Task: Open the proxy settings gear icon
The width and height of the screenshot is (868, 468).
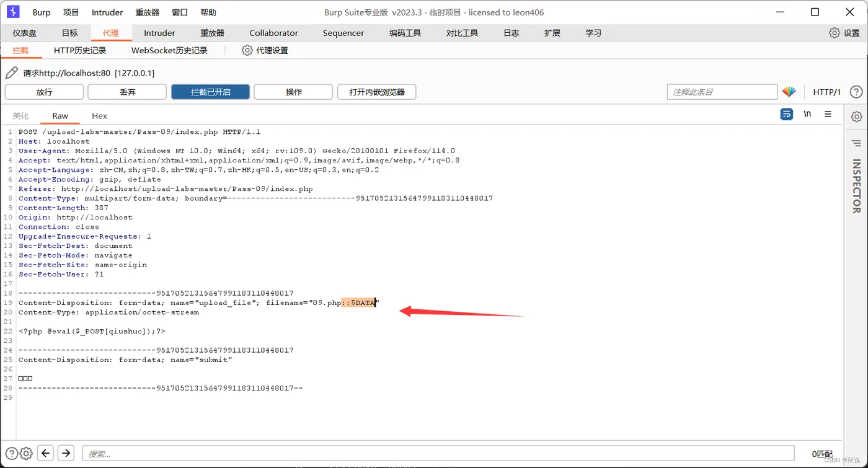Action: pos(247,50)
